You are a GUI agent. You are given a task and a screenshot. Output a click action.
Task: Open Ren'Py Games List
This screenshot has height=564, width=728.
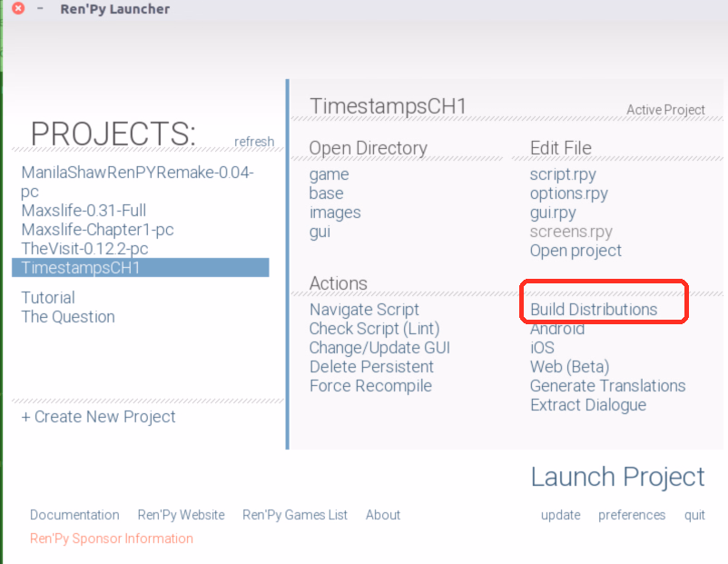tap(295, 515)
